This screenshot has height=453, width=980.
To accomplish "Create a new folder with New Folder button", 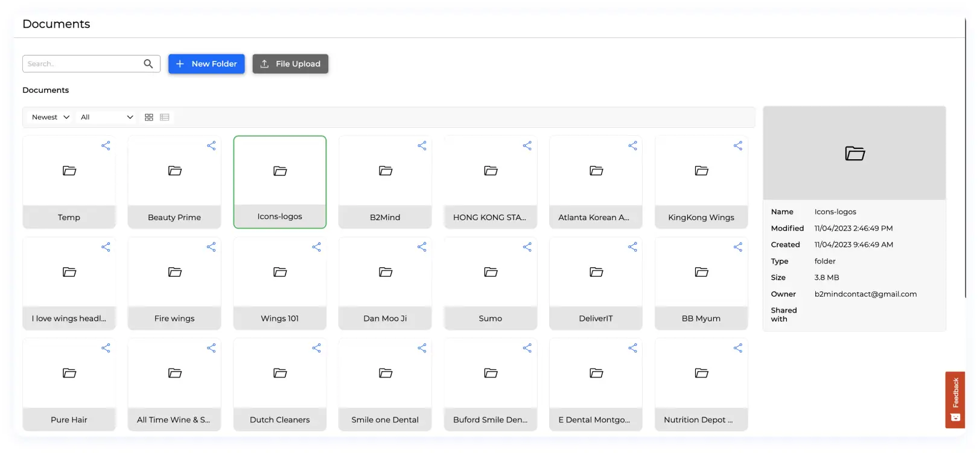I will click(206, 64).
